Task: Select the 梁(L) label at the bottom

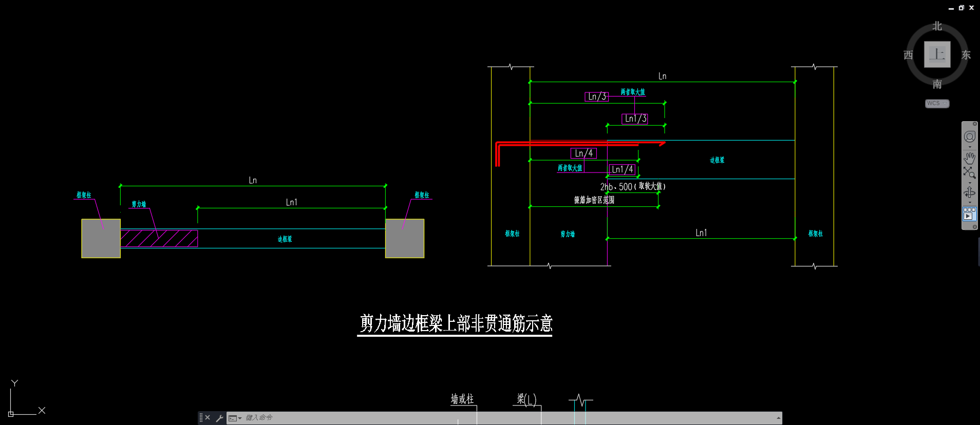Action: tap(526, 399)
